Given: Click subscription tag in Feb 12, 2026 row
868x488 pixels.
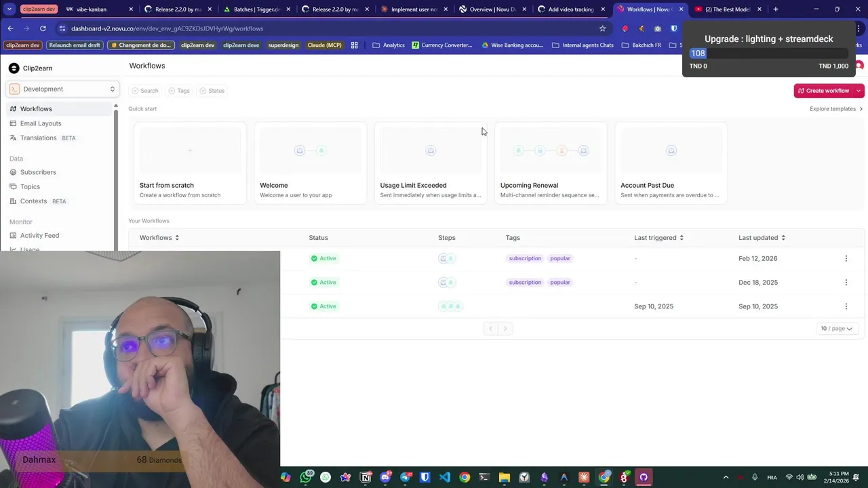Looking at the screenshot, I should [525, 258].
